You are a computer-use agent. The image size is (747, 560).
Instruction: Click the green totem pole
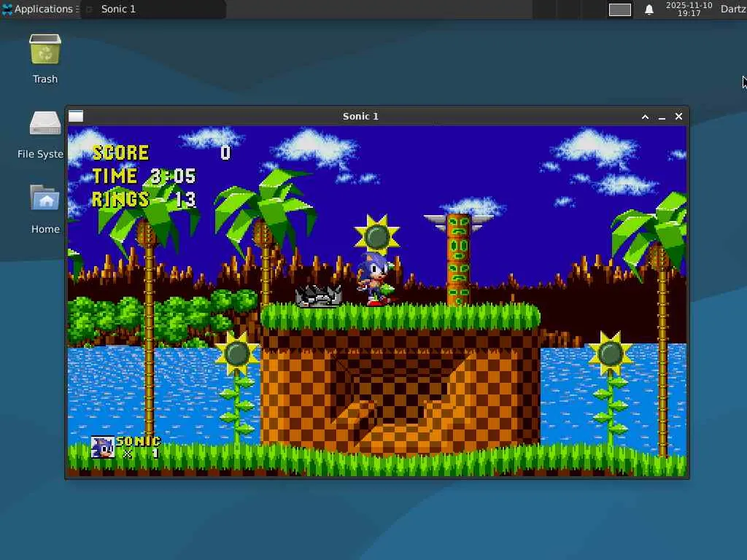[x=459, y=260]
